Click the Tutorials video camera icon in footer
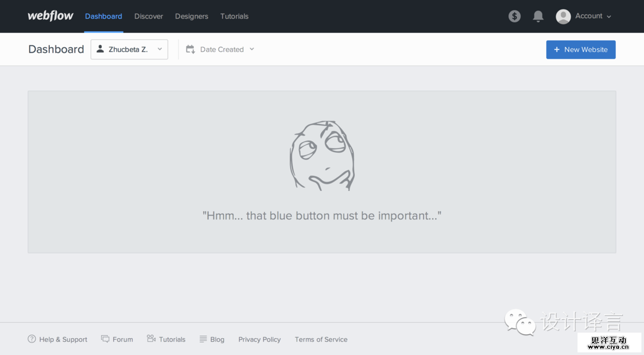Image resolution: width=644 pixels, height=355 pixels. coord(151,339)
